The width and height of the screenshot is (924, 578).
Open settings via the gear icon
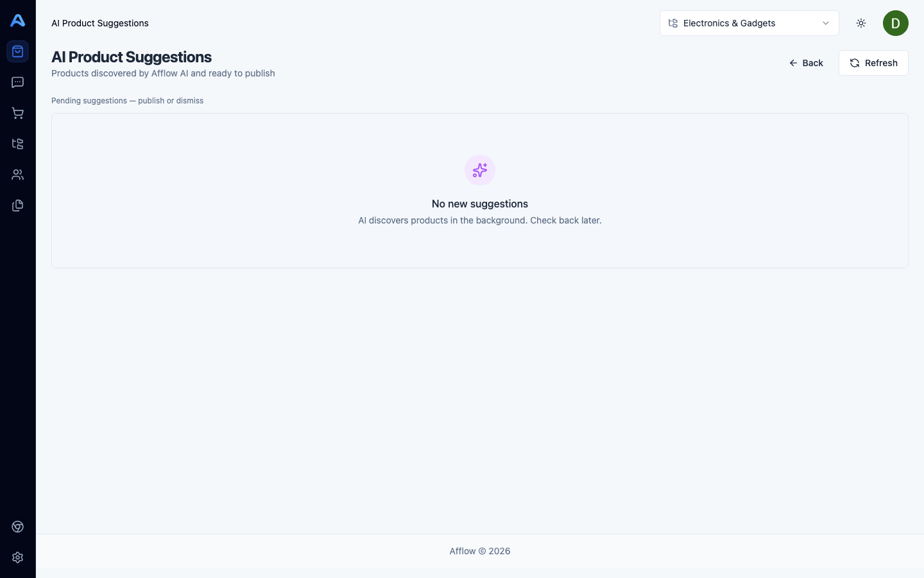point(17,557)
